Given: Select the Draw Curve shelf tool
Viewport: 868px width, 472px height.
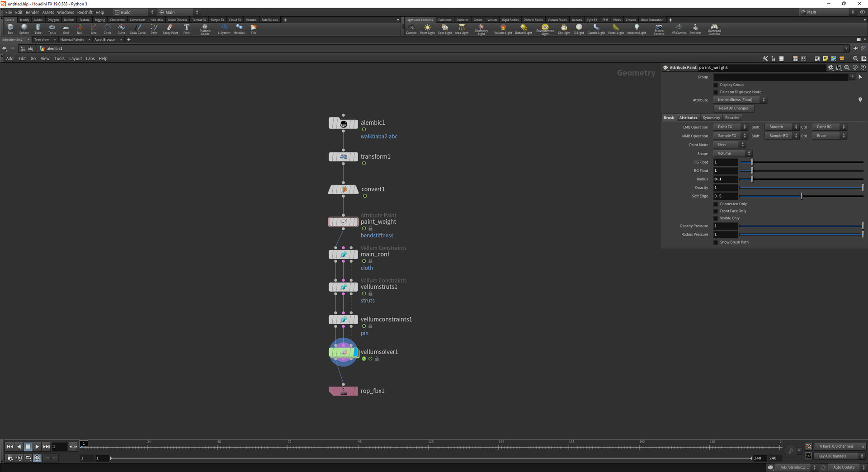Looking at the screenshot, I should point(138,29).
